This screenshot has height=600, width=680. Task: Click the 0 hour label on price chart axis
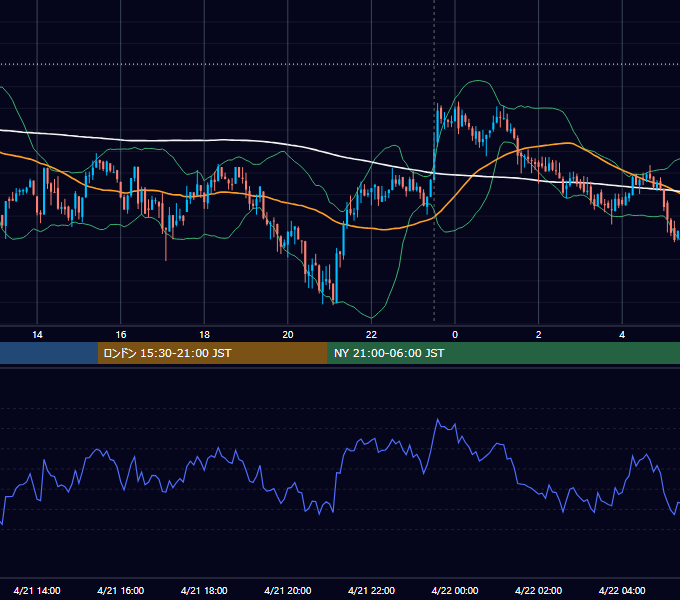(x=455, y=335)
